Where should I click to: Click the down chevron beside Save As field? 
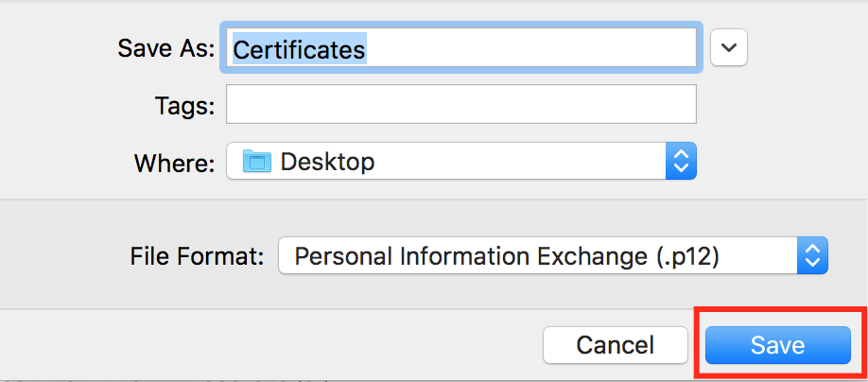click(729, 48)
